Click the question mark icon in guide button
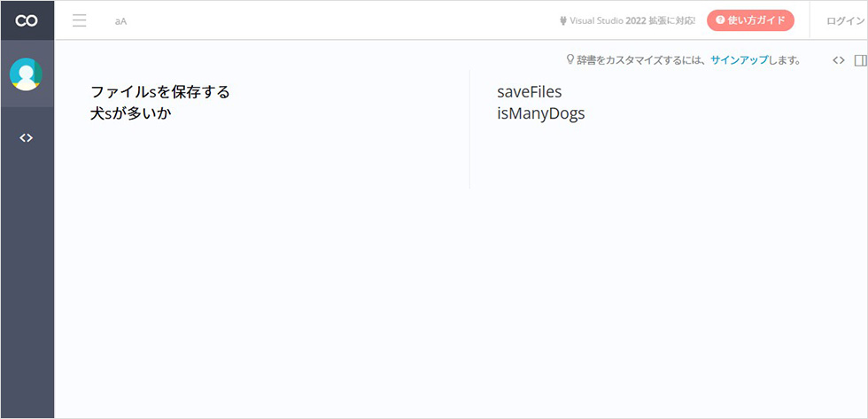The width and height of the screenshot is (868, 419). tap(720, 20)
